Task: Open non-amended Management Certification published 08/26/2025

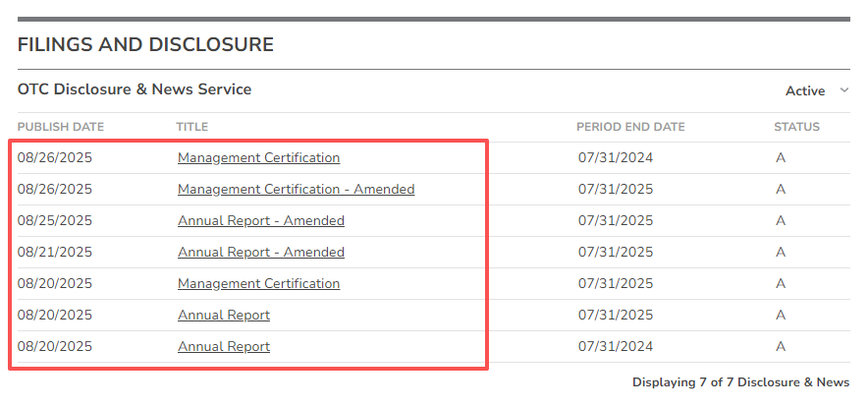Action: click(258, 157)
